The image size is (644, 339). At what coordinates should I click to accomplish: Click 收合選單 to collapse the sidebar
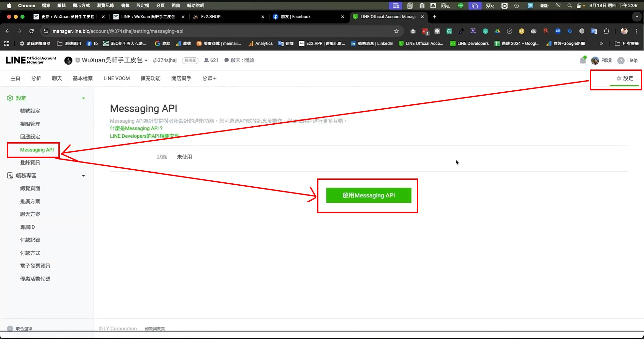[x=20, y=329]
